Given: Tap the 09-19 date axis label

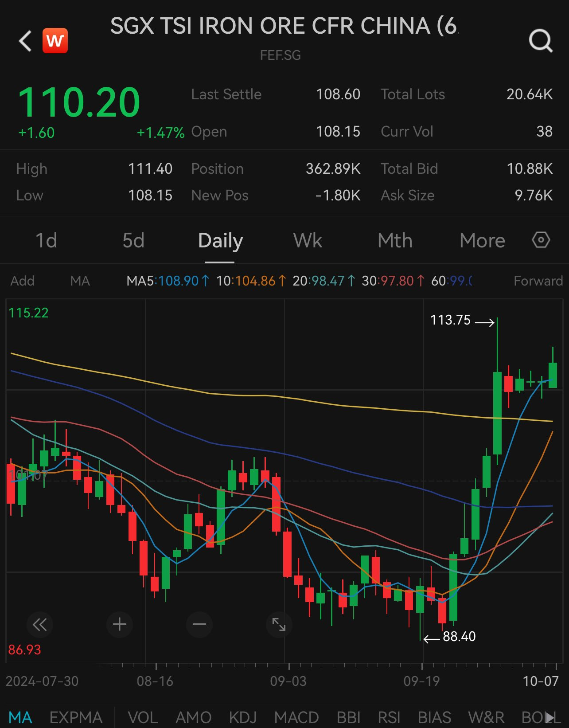Looking at the screenshot, I should [421, 681].
